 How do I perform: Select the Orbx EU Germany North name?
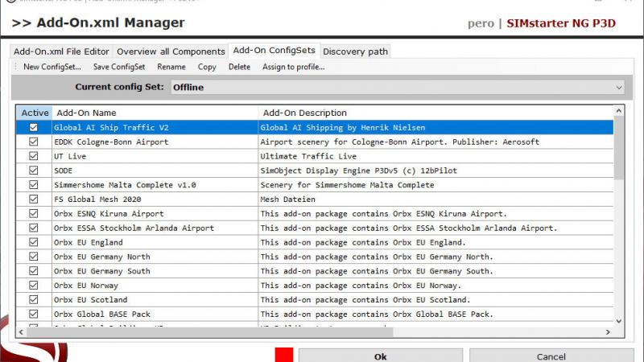point(102,257)
